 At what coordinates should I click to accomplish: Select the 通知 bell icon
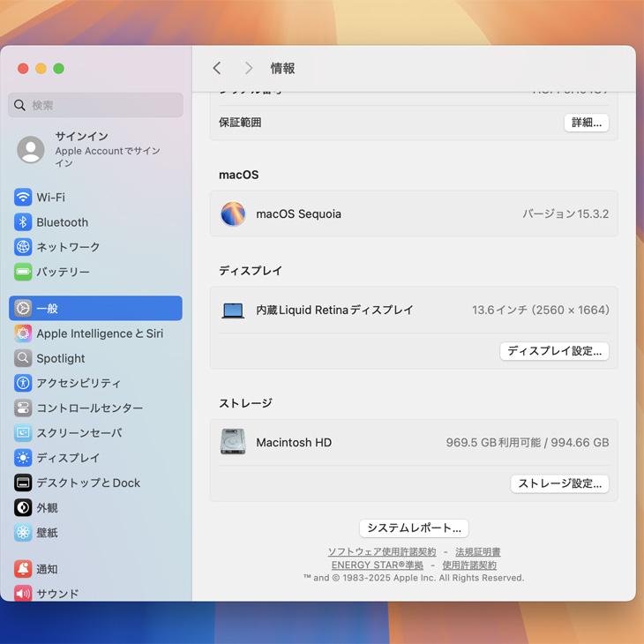point(23,569)
